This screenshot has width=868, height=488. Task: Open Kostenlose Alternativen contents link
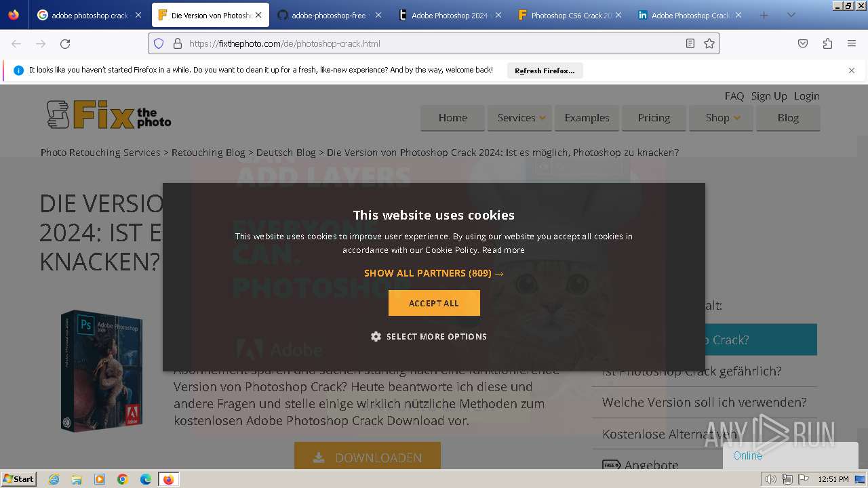(669, 434)
